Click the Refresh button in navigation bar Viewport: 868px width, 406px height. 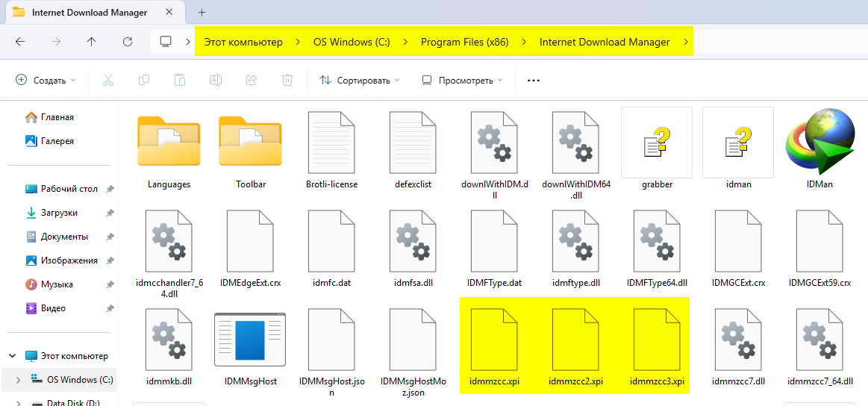(x=128, y=42)
